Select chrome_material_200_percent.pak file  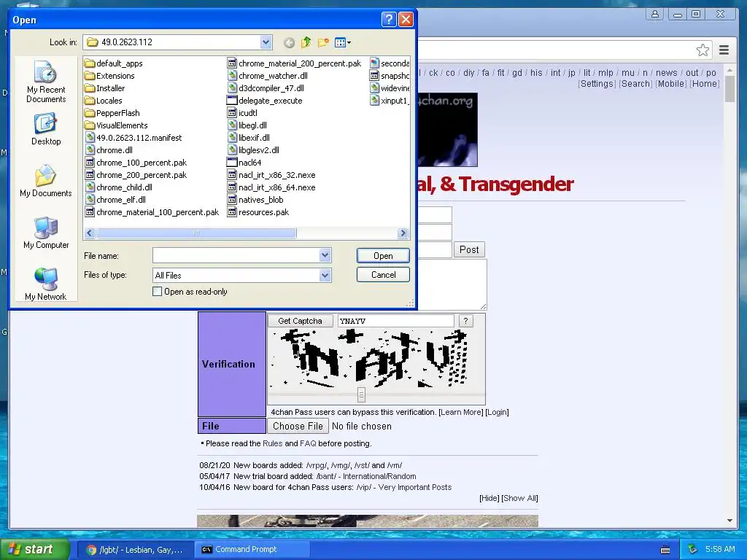(x=294, y=63)
